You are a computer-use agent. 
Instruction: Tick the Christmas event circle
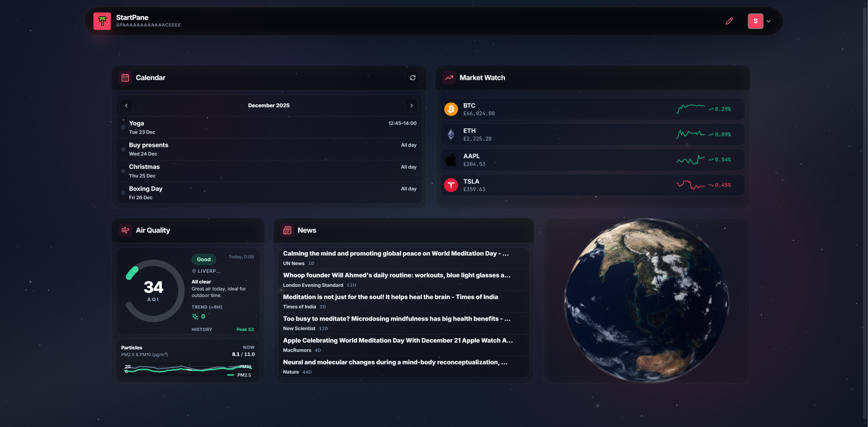pos(123,171)
